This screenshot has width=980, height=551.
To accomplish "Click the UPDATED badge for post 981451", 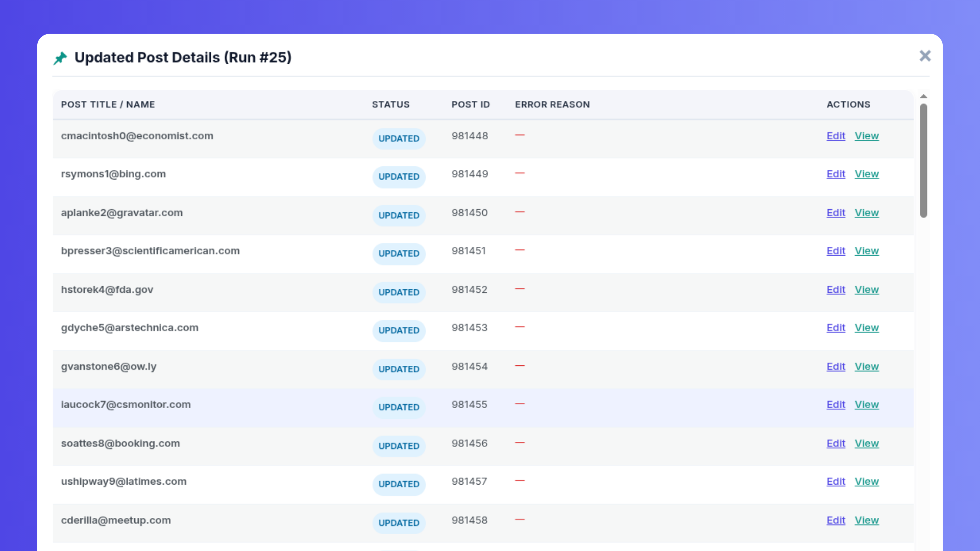I will (399, 254).
